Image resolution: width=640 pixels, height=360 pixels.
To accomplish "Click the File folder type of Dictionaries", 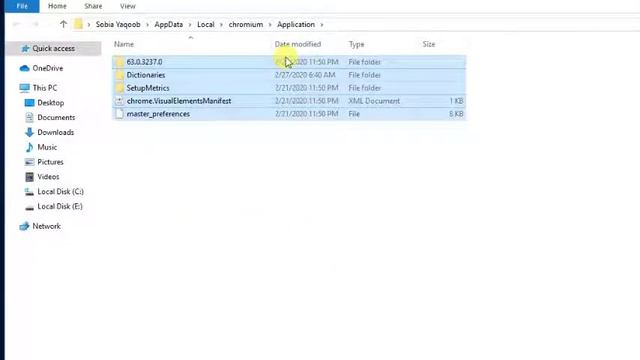I will coord(364,75).
